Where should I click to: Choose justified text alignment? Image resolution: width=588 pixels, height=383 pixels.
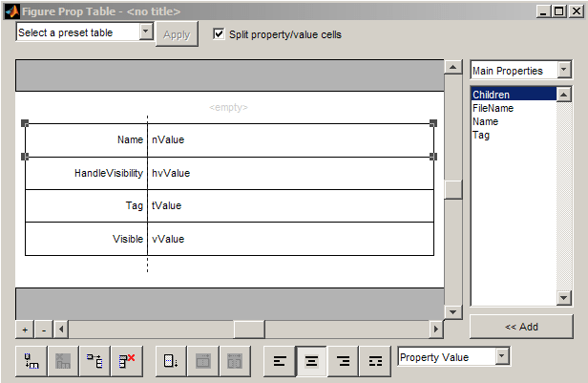coord(375,361)
